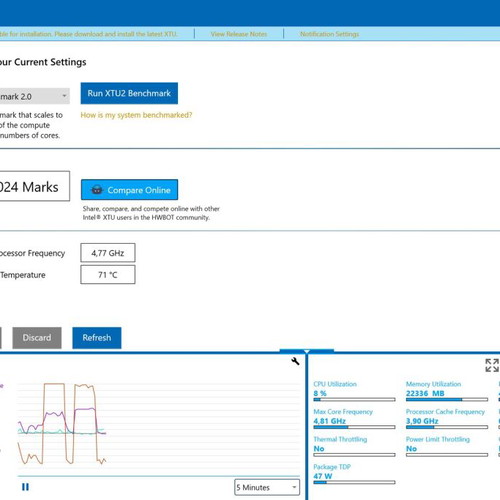This screenshot has height=500, width=500.
Task: Open Notification Settings
Action: point(329,34)
